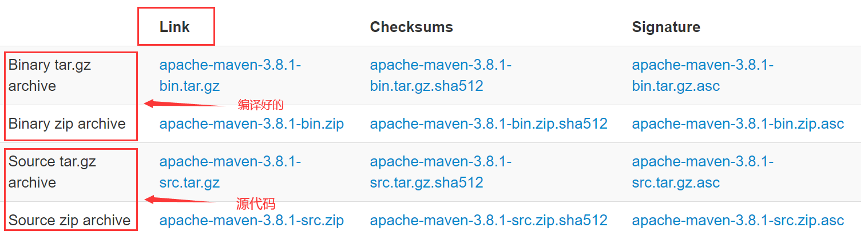
Task: Download apache-maven-3.8.1-bin.zip
Action: point(251,124)
